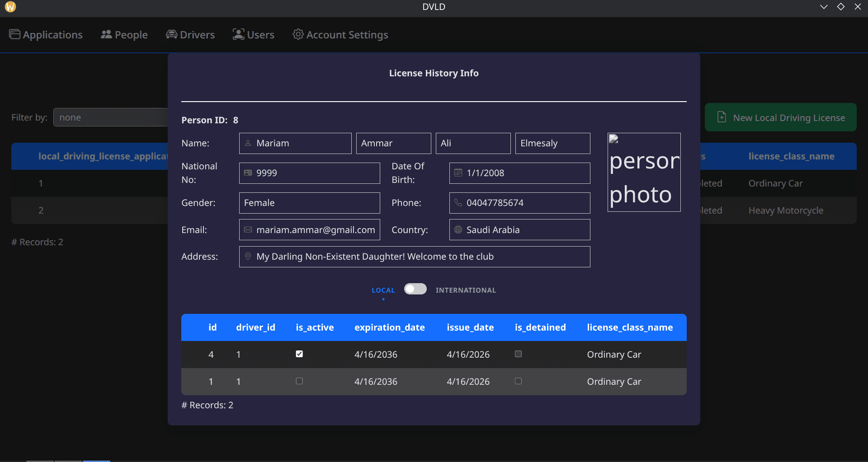Click the window restore diamond icon
The image size is (868, 462).
coord(841,7)
